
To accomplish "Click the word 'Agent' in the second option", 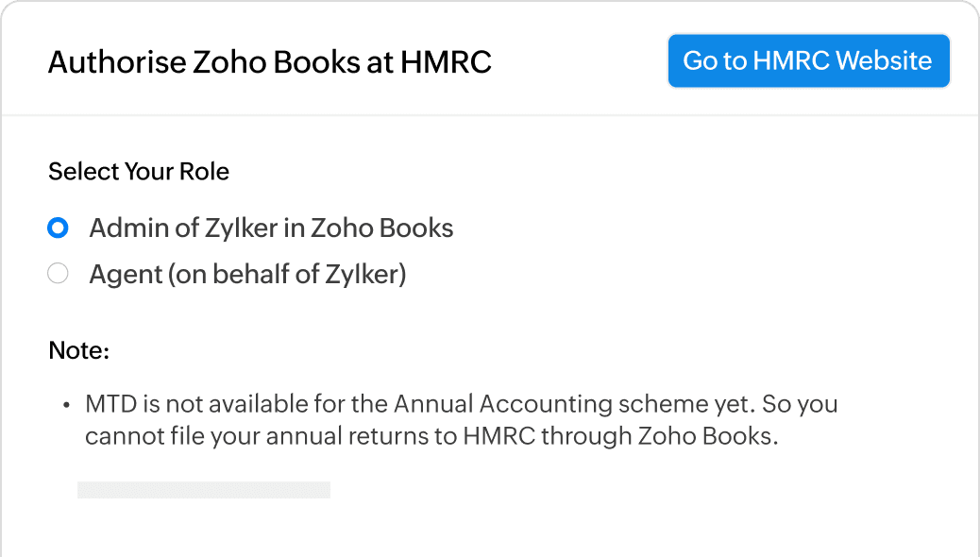I will [x=120, y=275].
